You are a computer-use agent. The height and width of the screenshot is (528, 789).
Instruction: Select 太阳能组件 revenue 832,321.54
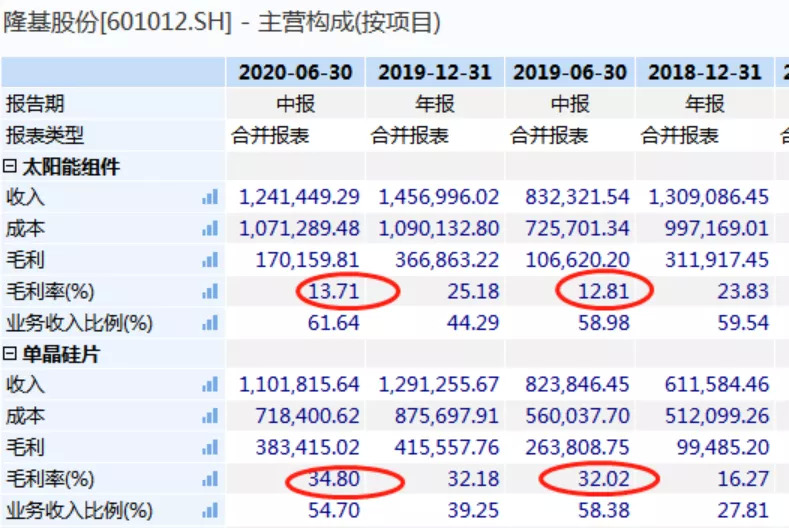577,197
